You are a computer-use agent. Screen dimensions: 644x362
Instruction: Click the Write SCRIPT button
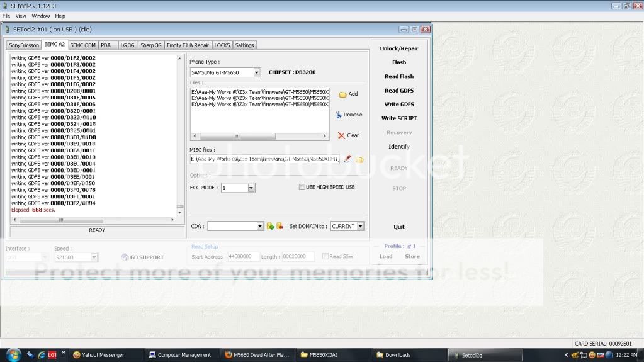pyautogui.click(x=399, y=118)
